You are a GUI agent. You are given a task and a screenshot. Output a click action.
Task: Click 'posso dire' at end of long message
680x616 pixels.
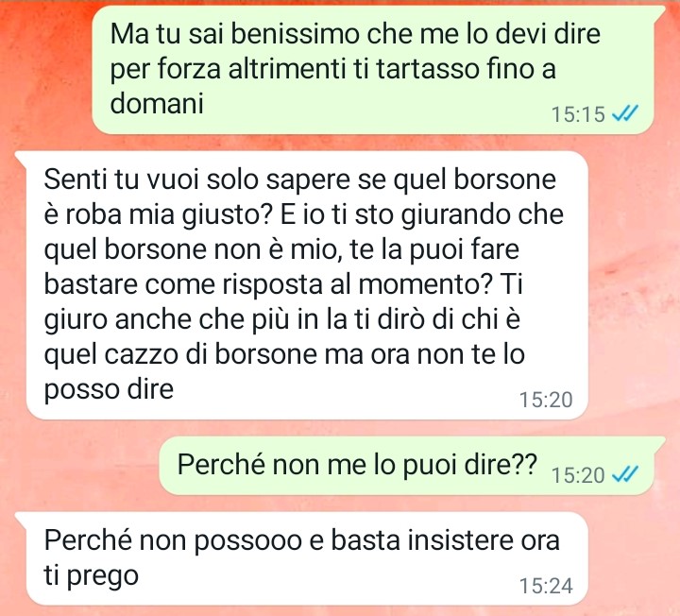click(109, 389)
